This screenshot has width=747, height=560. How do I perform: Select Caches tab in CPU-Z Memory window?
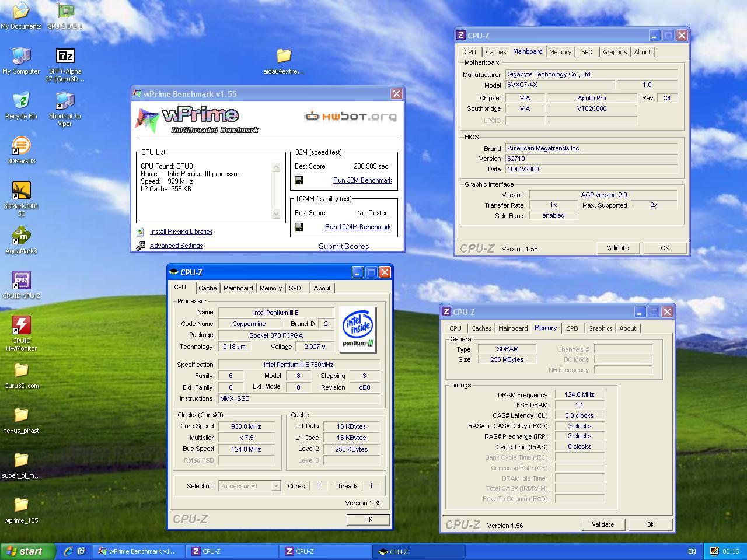481,328
